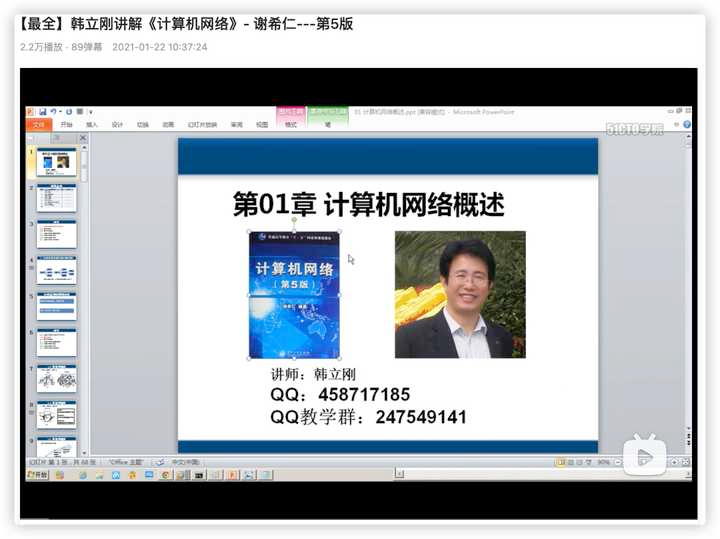The width and height of the screenshot is (720, 539).
Task: Click the slide title 第01章 计算机网络概述
Action: 369,205
